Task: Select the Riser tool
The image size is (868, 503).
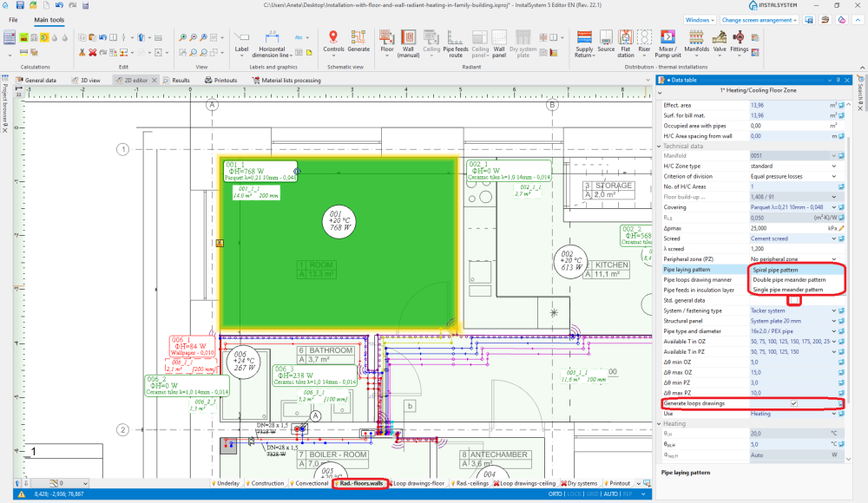Action: 644,42
